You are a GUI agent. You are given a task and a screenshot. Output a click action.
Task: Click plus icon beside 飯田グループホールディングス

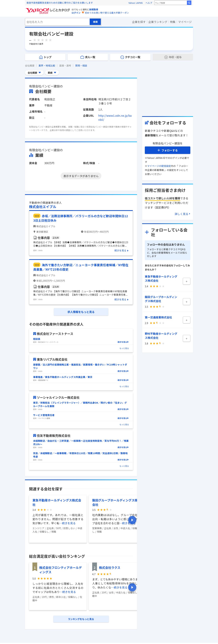point(186,302)
